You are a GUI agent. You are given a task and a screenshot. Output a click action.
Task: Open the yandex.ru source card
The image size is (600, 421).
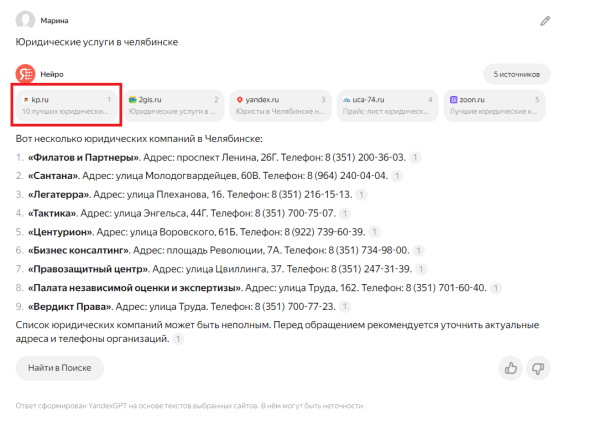pos(281,105)
